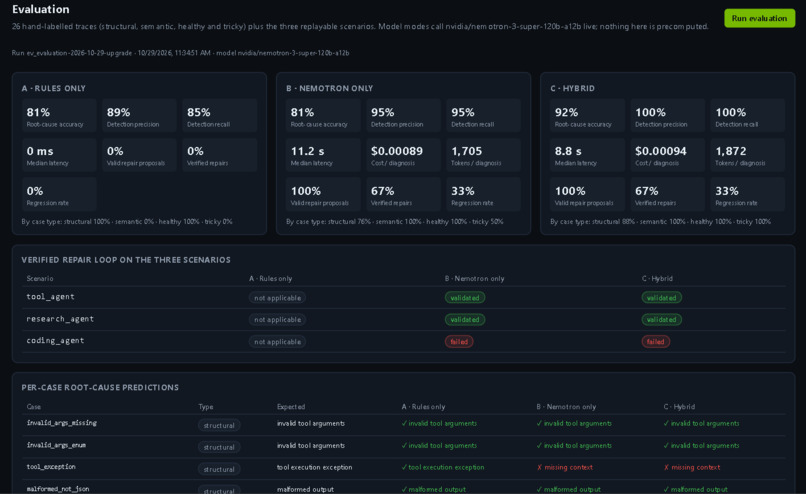The image size is (806, 494).
Task: Click 'not applicable' badge in tool_agent row
Action: 278,298
